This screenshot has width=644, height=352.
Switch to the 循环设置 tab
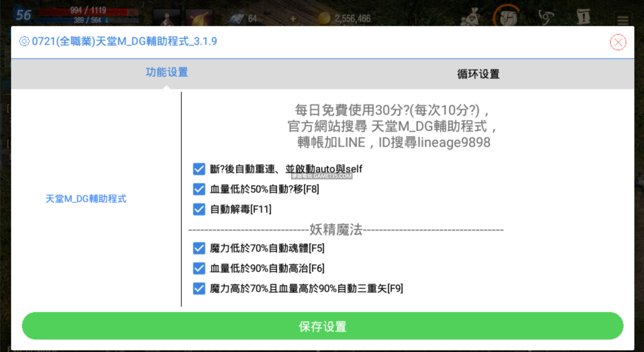[x=478, y=74]
